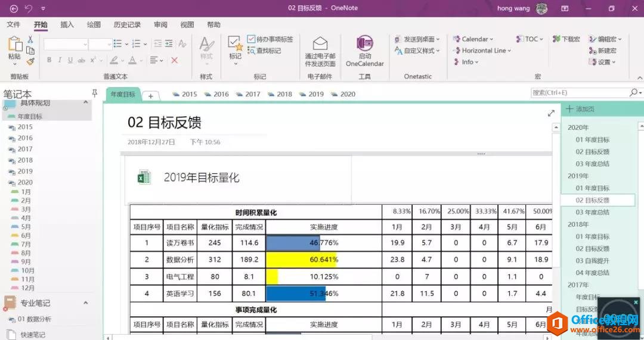Screen dimensions: 644x340
Task: Click the Cut scissors icon
Action: coord(30,39)
